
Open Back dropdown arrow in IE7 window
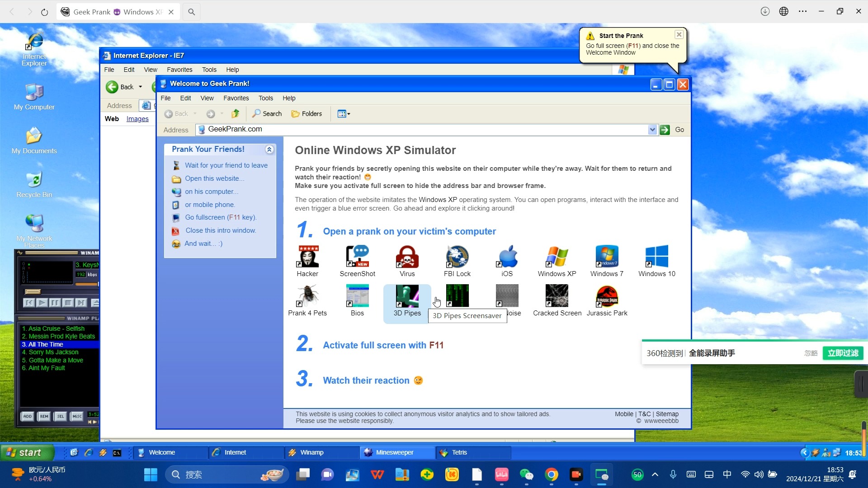point(141,87)
